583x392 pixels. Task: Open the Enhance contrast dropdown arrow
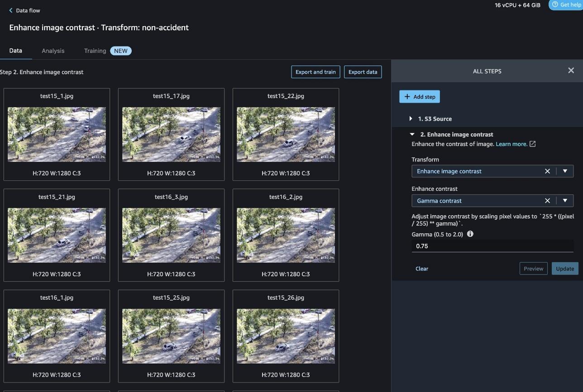pos(565,201)
